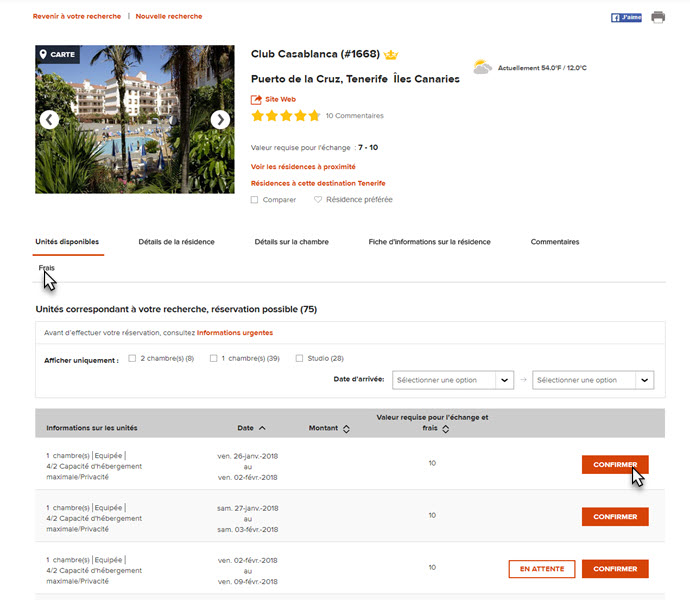Sort by Date column arrow
This screenshot has width=690, height=600.
pyautogui.click(x=262, y=428)
